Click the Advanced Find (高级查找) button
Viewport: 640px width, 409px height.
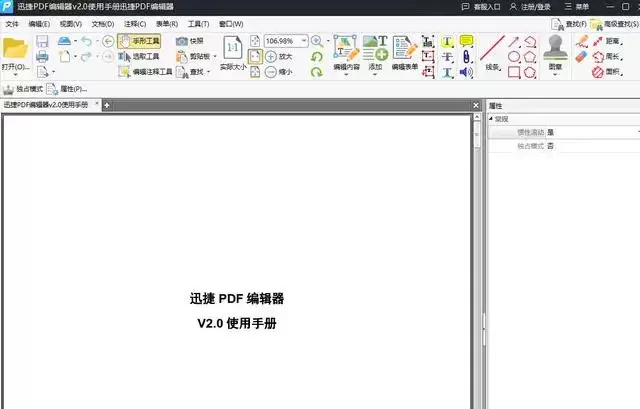tap(614, 23)
